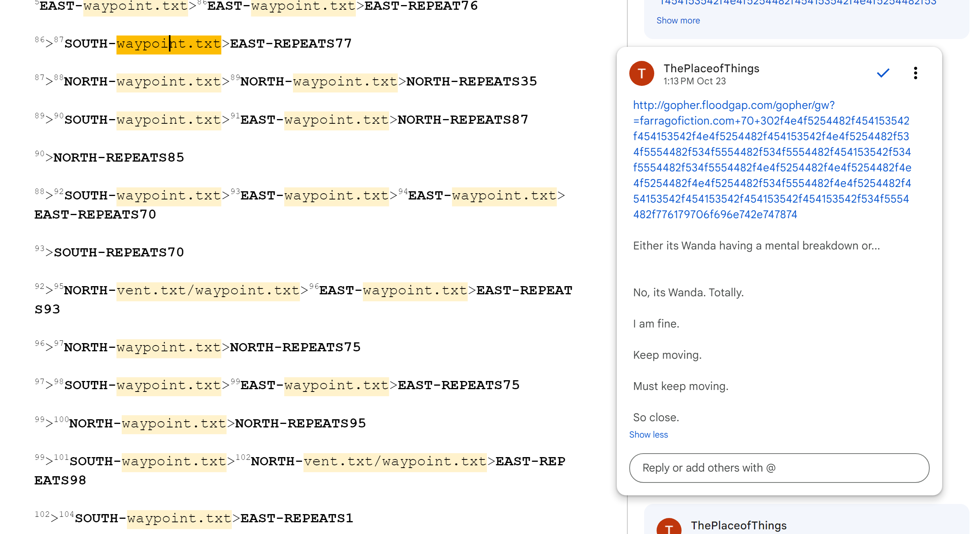This screenshot has height=534, width=980.
Task: Click highlighted waypoint.txt before NORTH-REPEATS75
Action: click(169, 347)
